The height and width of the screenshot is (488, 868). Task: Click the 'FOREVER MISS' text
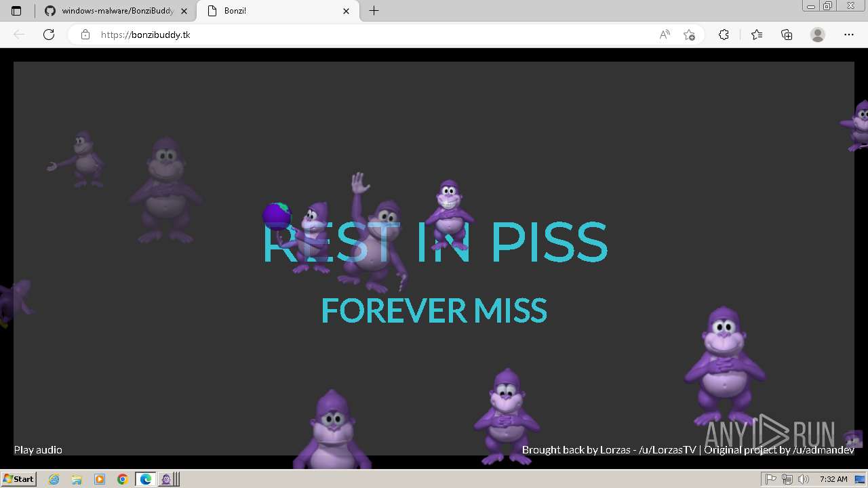coord(434,311)
